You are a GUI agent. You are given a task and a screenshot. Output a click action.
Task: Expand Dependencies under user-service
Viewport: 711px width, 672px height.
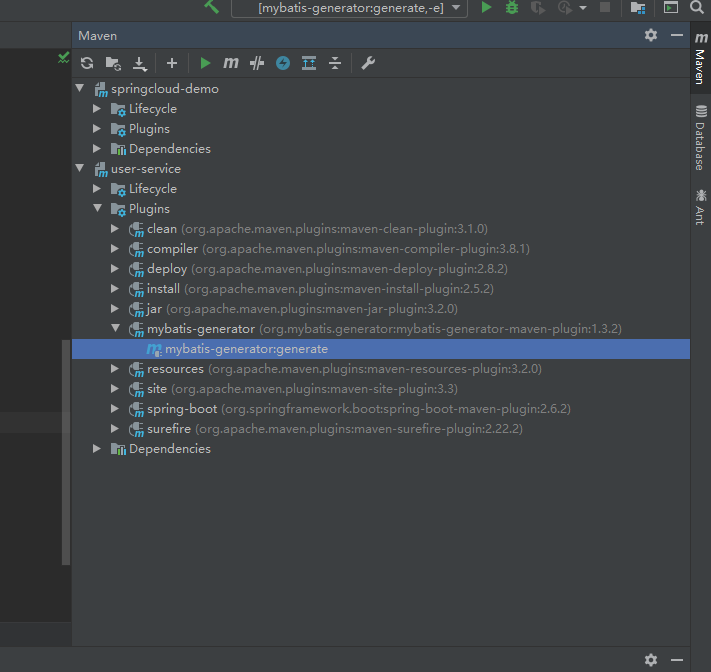coord(97,448)
